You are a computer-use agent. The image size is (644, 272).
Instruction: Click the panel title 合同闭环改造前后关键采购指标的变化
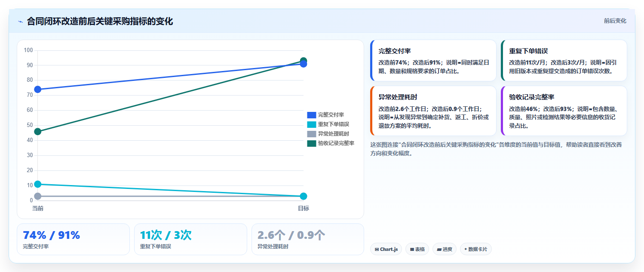100,21
